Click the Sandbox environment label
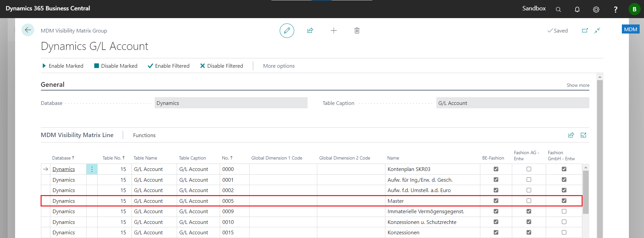Viewport: 644px width, 238px height. pyautogui.click(x=534, y=8)
